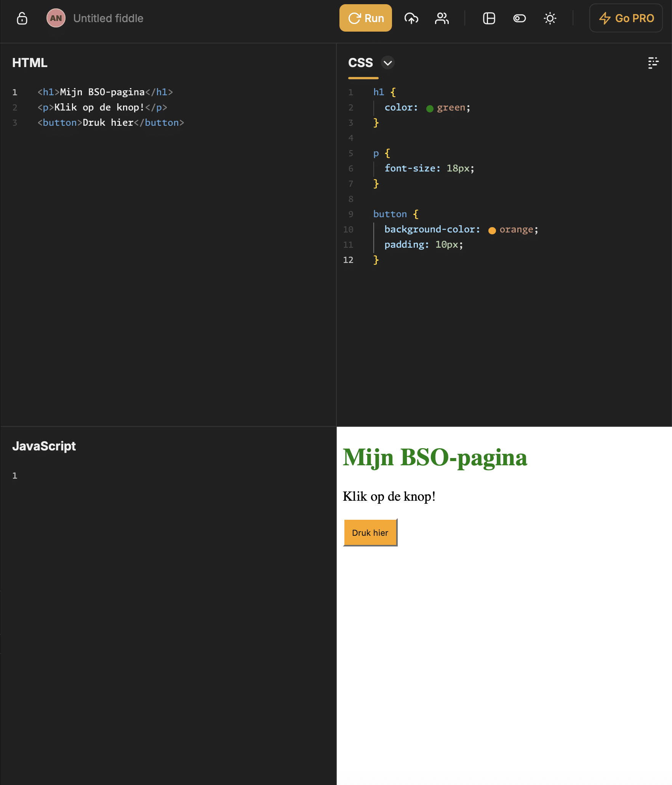Click the cloud upload save icon

point(411,18)
